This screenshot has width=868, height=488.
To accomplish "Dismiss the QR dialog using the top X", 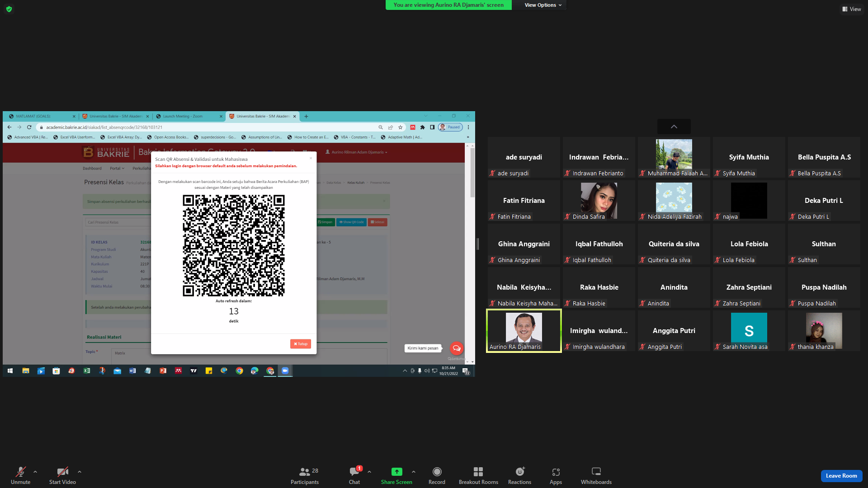I will [x=311, y=158].
